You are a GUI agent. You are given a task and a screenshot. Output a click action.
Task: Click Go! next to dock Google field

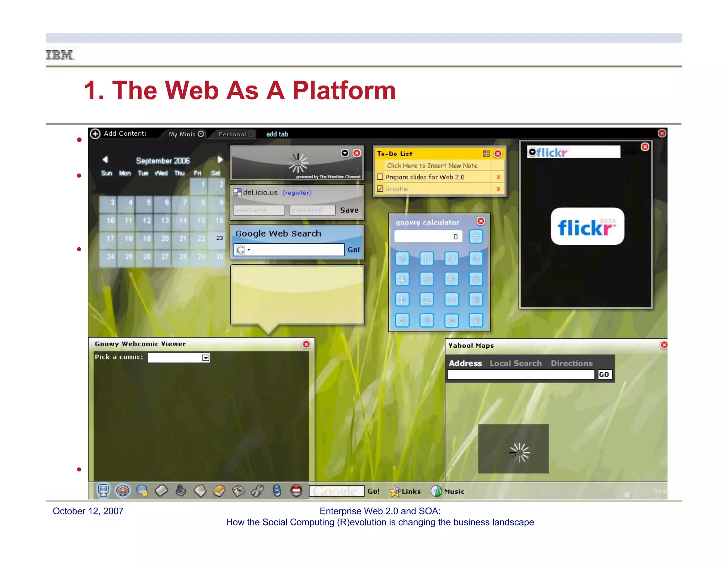point(373,491)
